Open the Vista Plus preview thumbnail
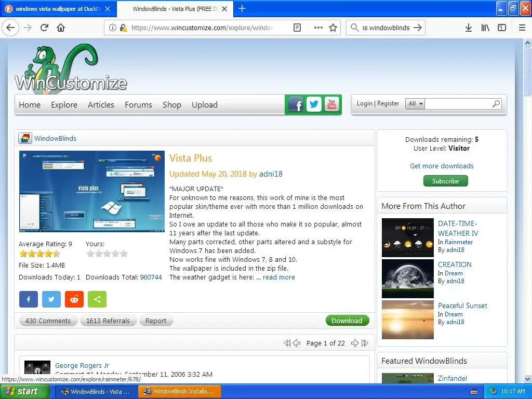Viewport: 532px width, 399px height. (92, 192)
